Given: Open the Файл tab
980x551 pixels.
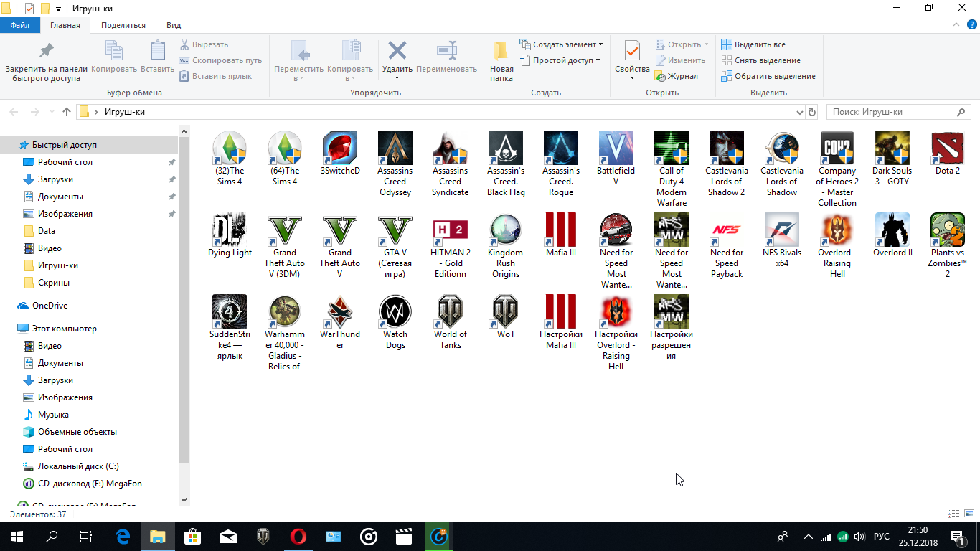Looking at the screenshot, I should pos(20,25).
